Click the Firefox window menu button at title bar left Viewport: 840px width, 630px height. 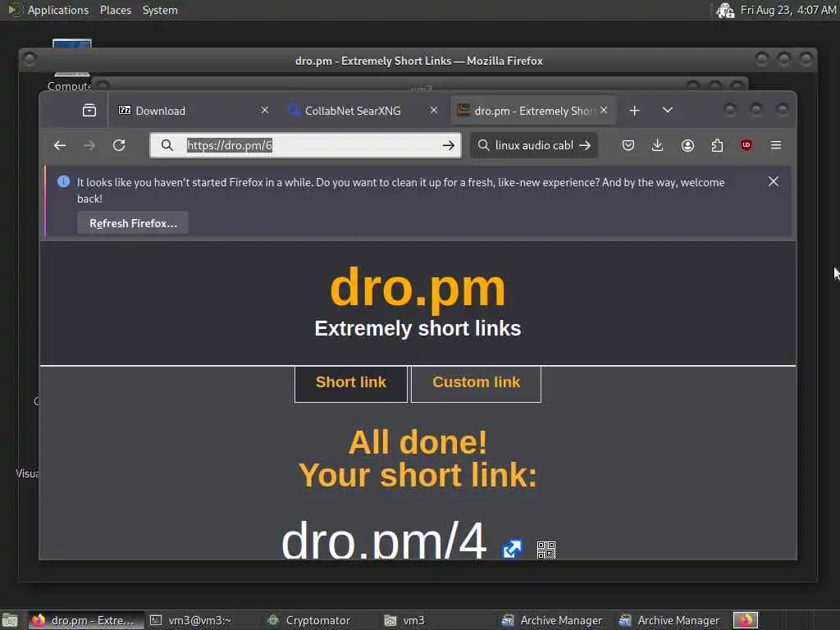pyautogui.click(x=30, y=60)
